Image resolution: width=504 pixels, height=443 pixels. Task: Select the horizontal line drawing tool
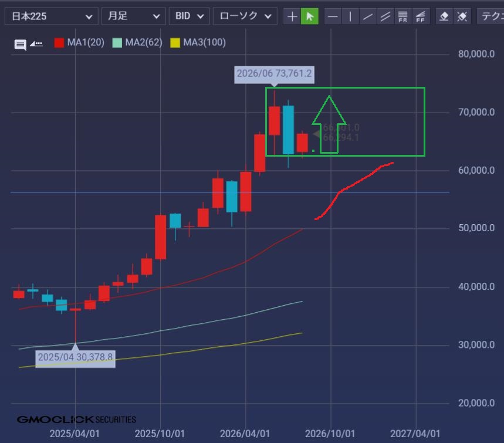click(333, 16)
